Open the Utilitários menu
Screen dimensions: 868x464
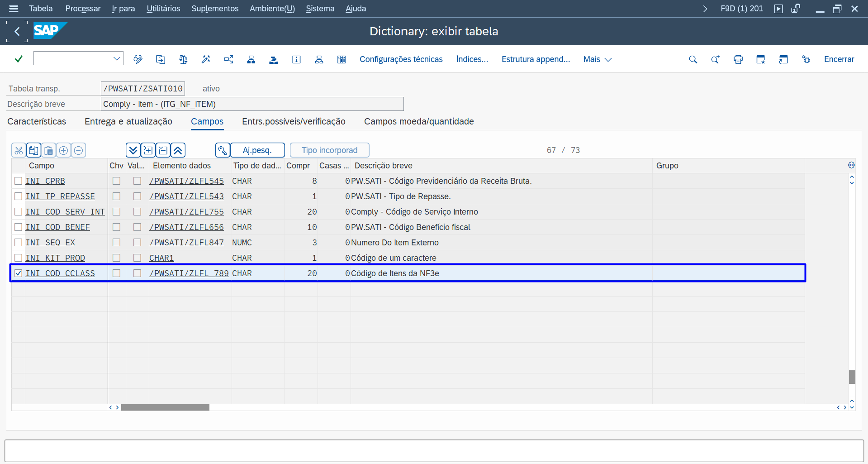click(x=163, y=9)
